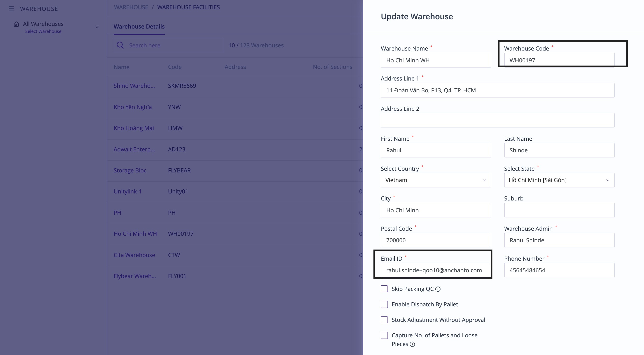
Task: Click the 10 / 123 Warehouses count
Action: click(256, 45)
